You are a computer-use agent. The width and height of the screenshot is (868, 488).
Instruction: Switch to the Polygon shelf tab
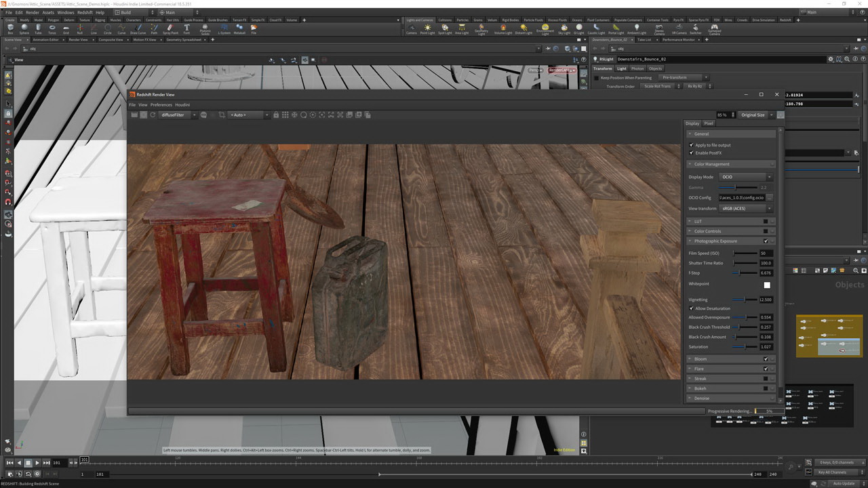53,20
